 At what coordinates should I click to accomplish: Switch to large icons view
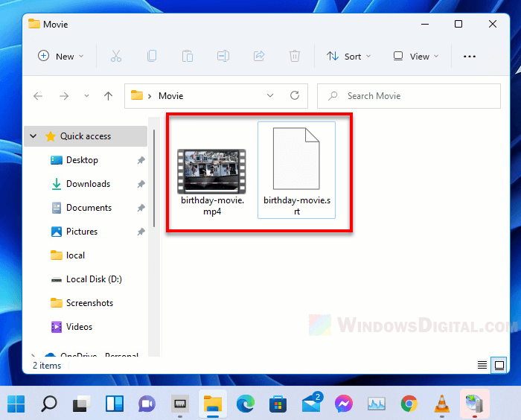pyautogui.click(x=499, y=365)
